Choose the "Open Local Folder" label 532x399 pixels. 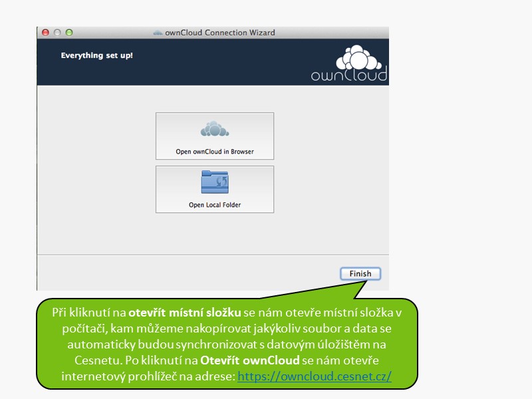tap(214, 205)
